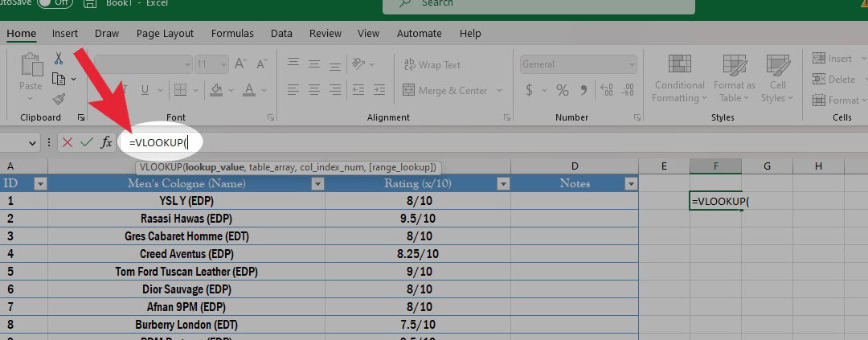The width and height of the screenshot is (868, 340).
Task: Open Cell Styles gallery
Action: 778,78
